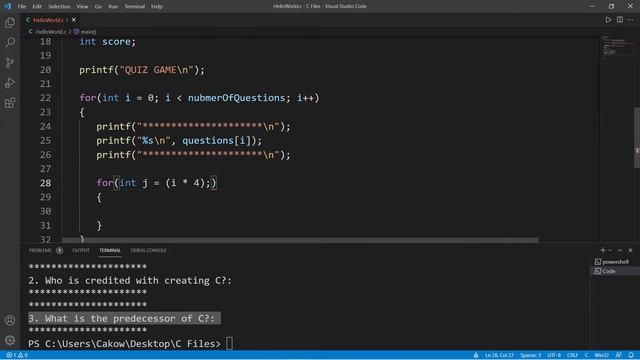Viewport: 640px width, 360px height.
Task: Close the HelloWorld.c editor tab
Action: click(x=74, y=20)
